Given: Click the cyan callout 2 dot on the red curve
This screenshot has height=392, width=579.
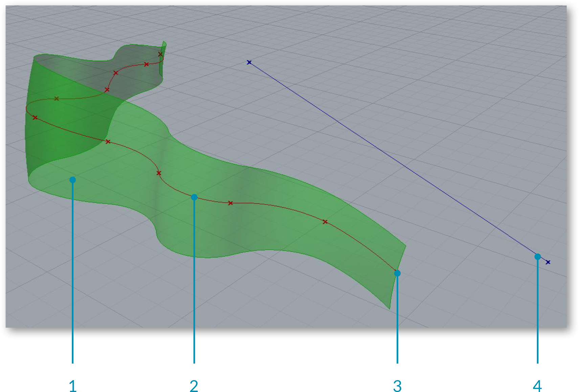Looking at the screenshot, I should click(x=194, y=197).
